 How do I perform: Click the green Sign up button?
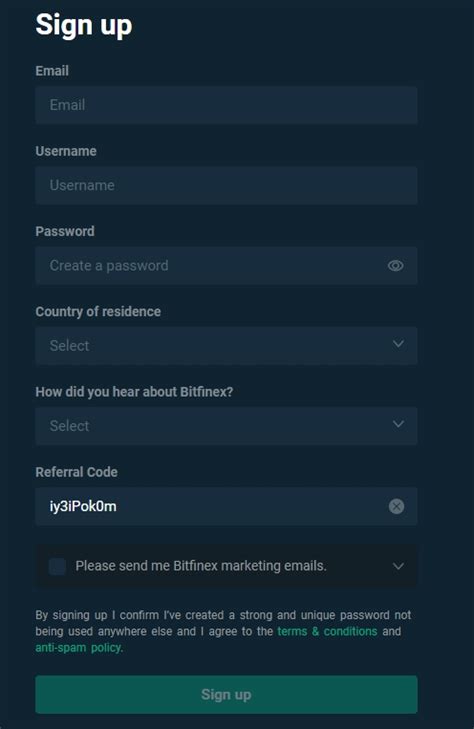(x=226, y=695)
